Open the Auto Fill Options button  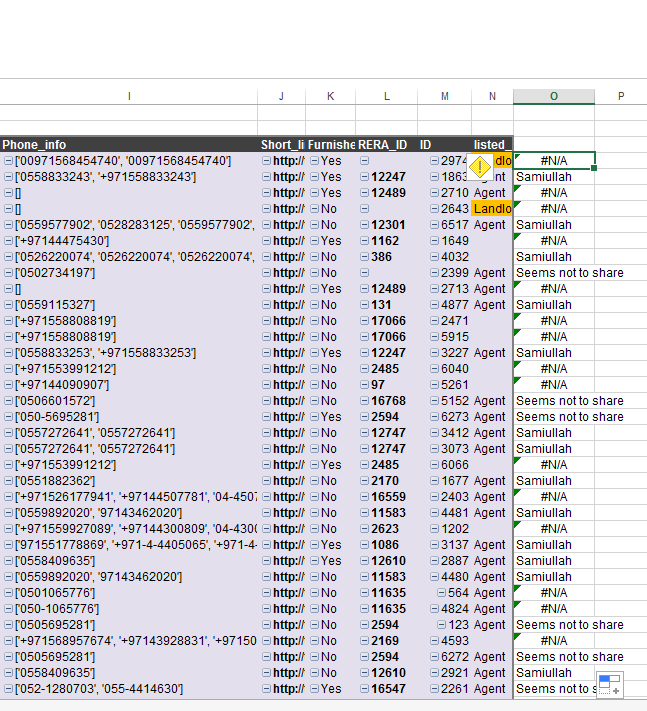pos(609,684)
